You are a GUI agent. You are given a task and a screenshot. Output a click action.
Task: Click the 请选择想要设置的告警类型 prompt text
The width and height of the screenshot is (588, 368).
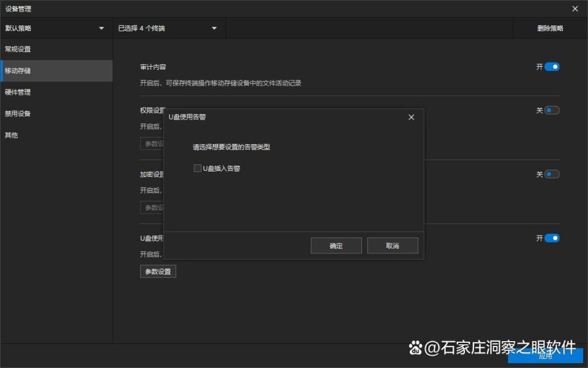point(232,147)
